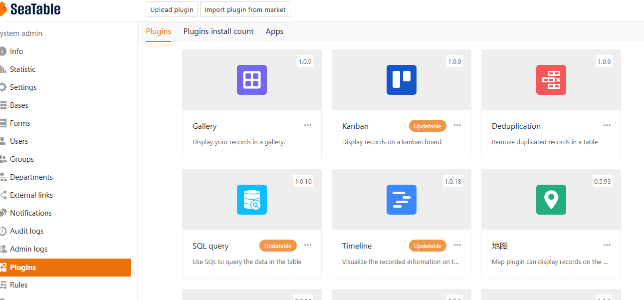The image size is (644, 300).
Task: Open the Gallery plugin more options menu
Action: (x=308, y=125)
